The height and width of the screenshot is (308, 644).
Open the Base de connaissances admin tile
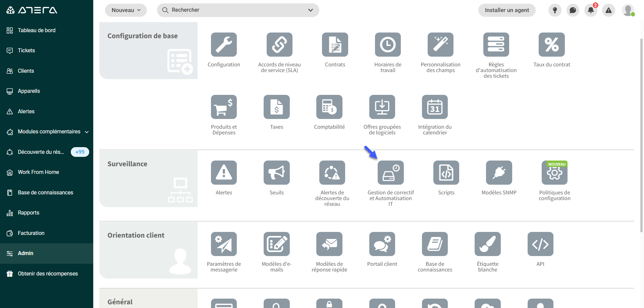[435, 244]
